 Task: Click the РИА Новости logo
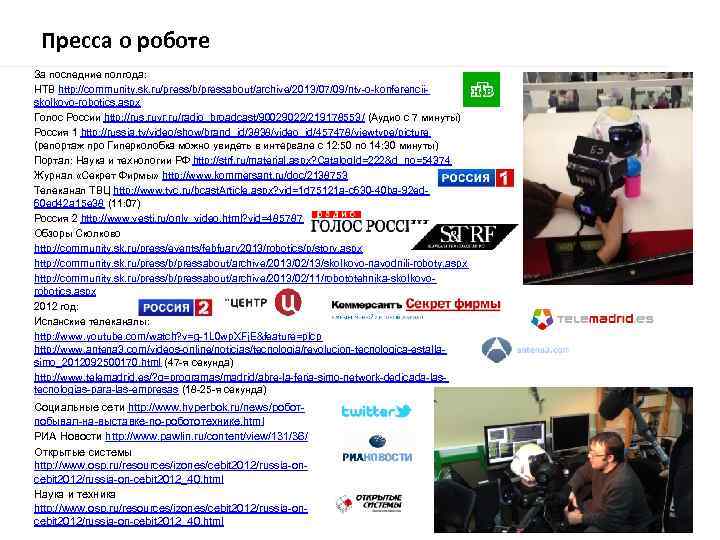[377, 448]
